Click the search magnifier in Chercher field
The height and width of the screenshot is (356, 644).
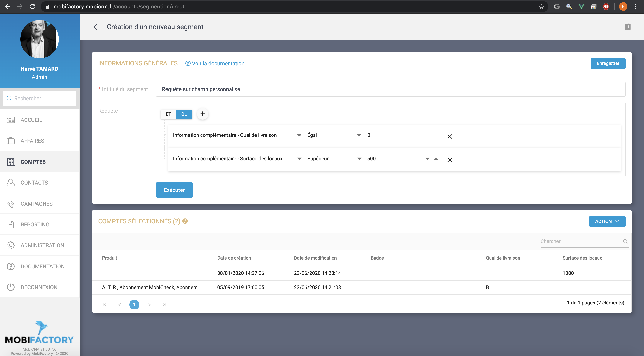(625, 241)
